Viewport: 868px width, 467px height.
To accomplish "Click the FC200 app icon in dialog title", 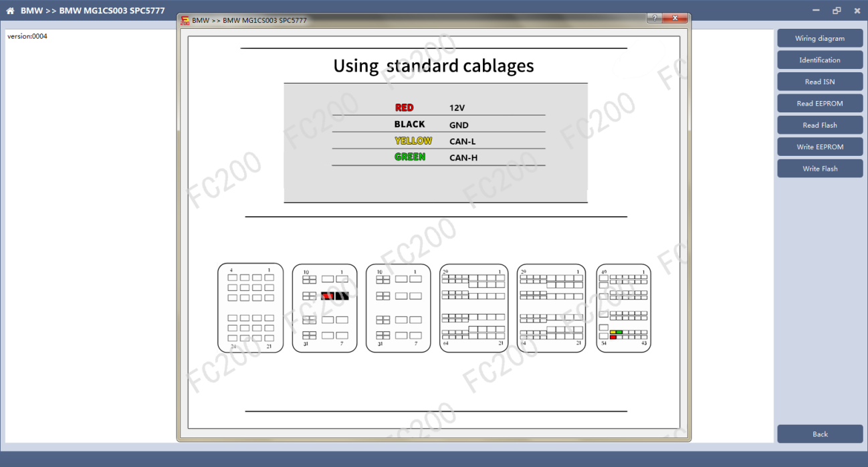I will pos(185,21).
